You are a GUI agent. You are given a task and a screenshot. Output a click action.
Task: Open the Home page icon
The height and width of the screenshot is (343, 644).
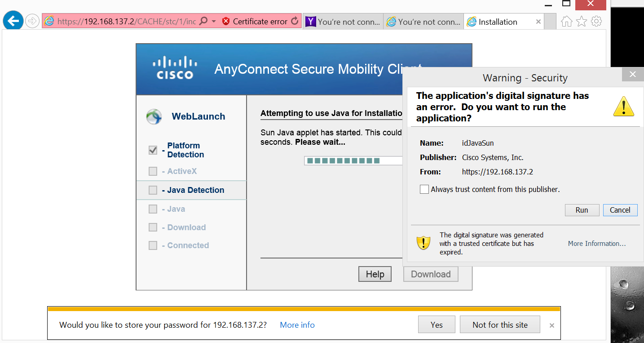[x=567, y=21]
